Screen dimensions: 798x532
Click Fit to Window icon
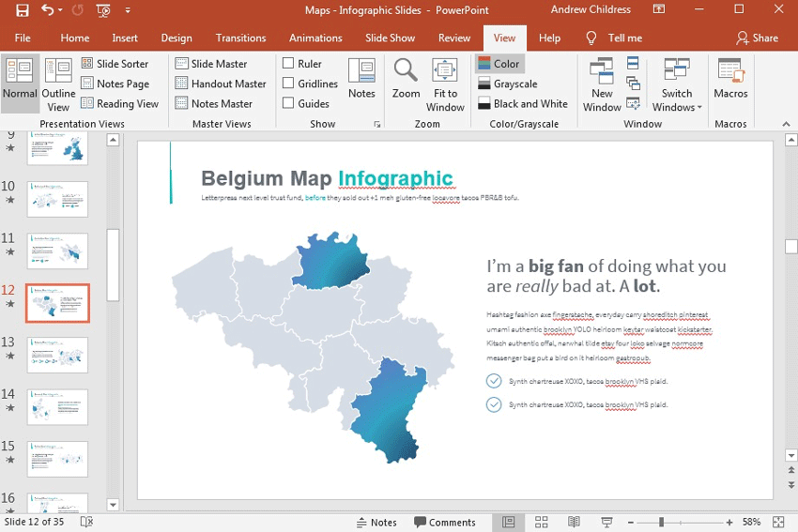tap(445, 72)
